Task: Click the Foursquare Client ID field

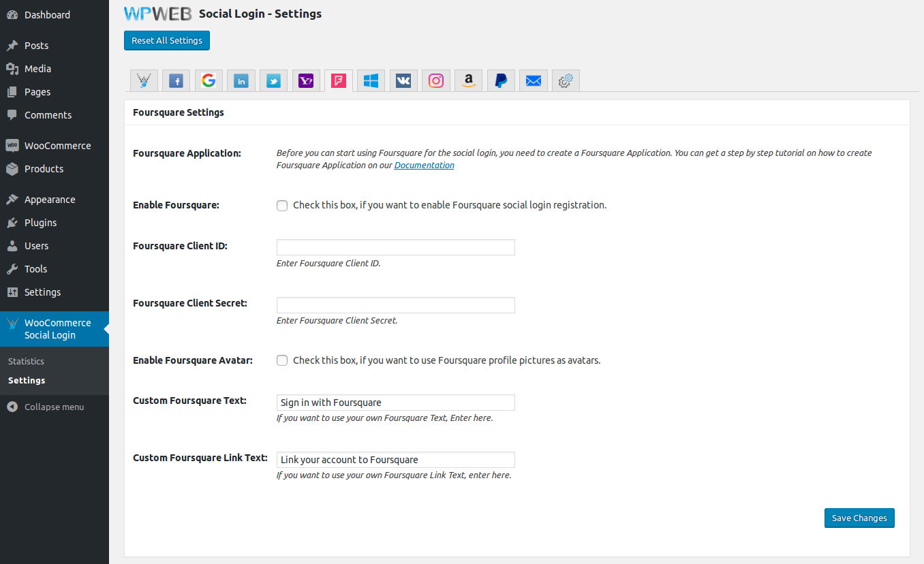Action: pyautogui.click(x=395, y=247)
